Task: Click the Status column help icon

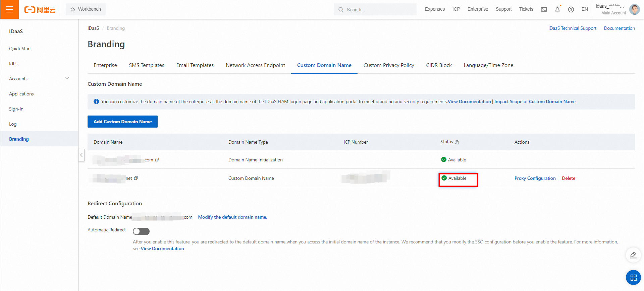Action: pos(457,142)
